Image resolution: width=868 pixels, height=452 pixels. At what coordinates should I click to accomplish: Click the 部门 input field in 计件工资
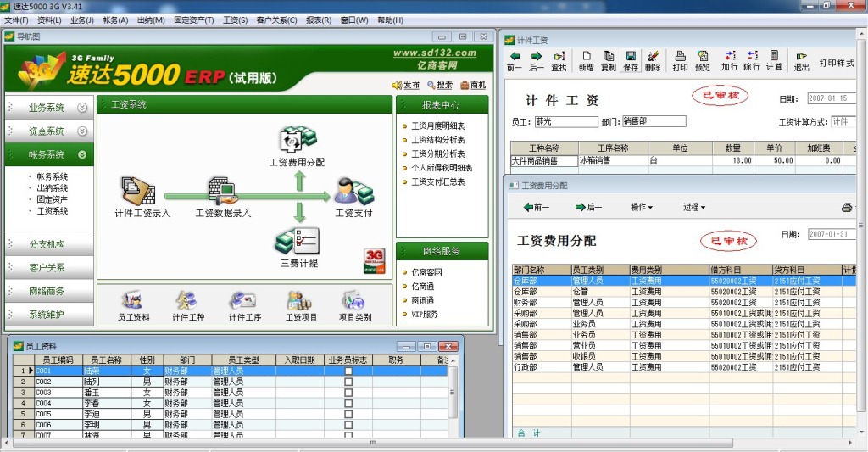point(654,120)
